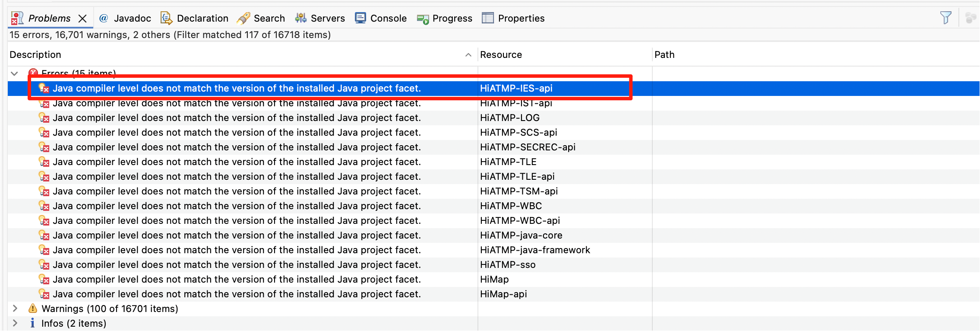
Task: Sort by the Resource column header
Action: pos(501,54)
